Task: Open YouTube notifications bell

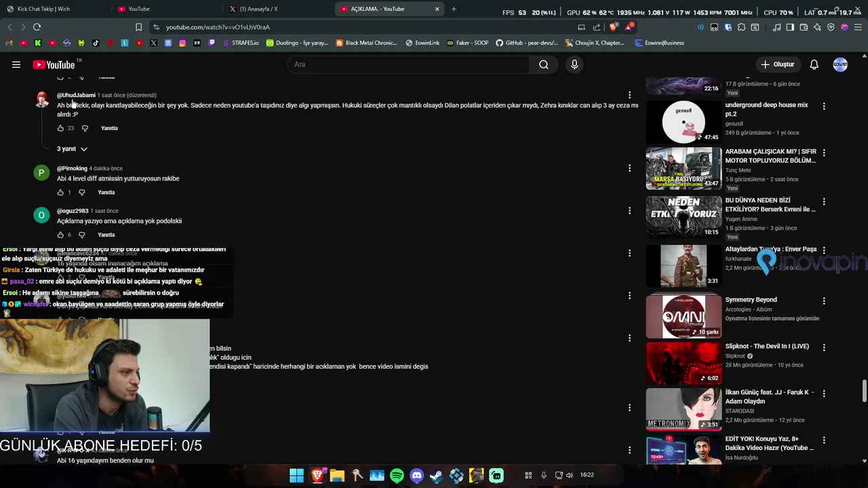Action: (x=814, y=64)
